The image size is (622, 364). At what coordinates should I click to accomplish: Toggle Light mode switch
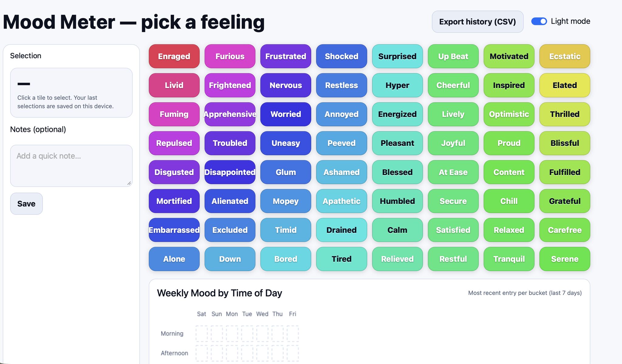[539, 21]
